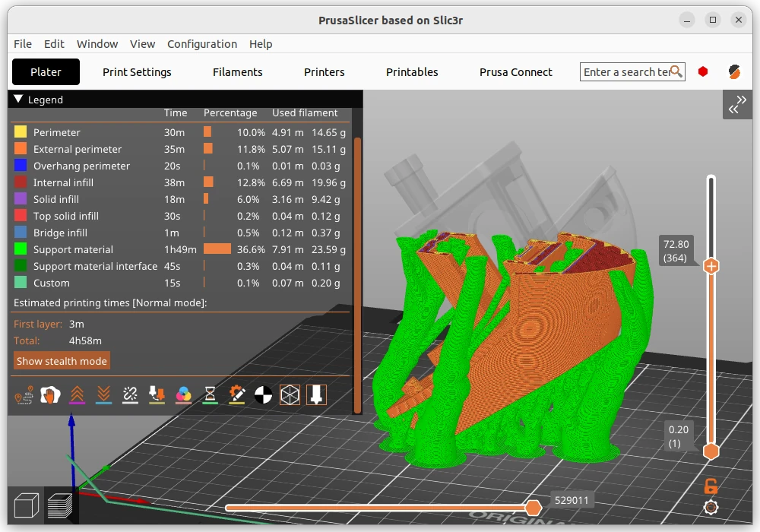Toggle Wipe moves visibility (hand icon)
760x532 pixels.
(50, 395)
